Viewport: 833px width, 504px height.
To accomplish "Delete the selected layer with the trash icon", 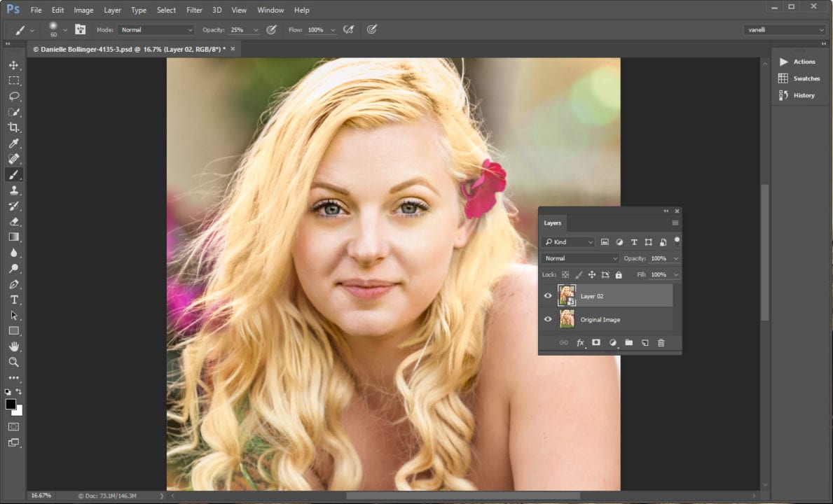I will click(x=661, y=342).
